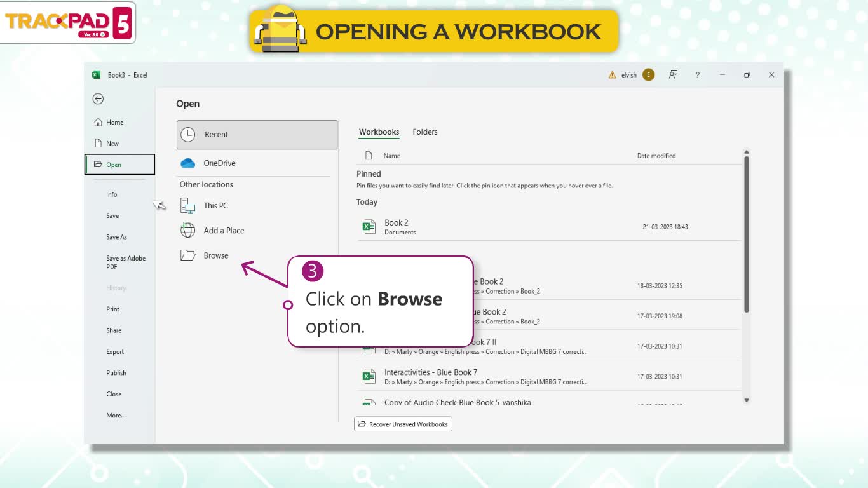
Task: Click the Add a Place globe icon
Action: 187,230
